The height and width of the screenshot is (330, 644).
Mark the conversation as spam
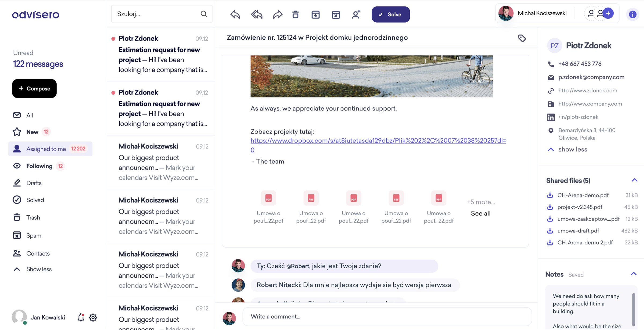click(x=336, y=14)
